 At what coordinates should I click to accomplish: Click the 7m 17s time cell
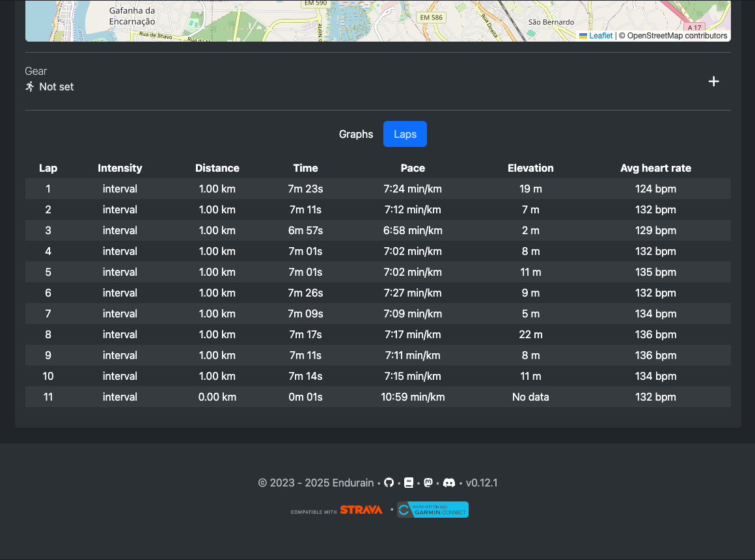(x=305, y=334)
